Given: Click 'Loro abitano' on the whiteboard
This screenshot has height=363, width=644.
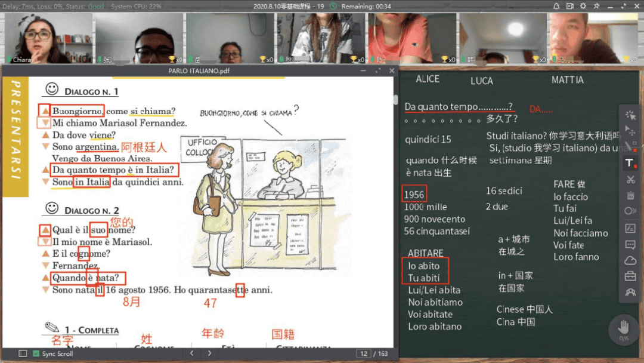Looking at the screenshot, I should pyautogui.click(x=435, y=327).
